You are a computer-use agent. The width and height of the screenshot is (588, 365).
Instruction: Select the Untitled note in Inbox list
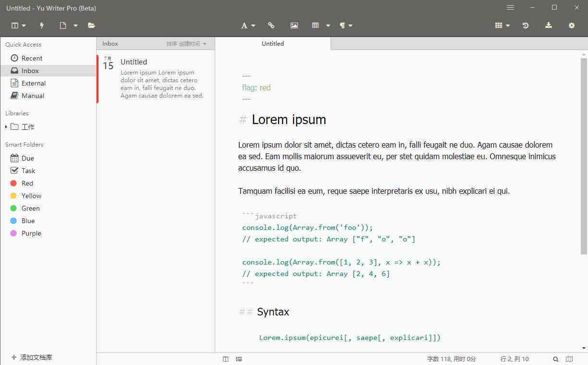156,78
